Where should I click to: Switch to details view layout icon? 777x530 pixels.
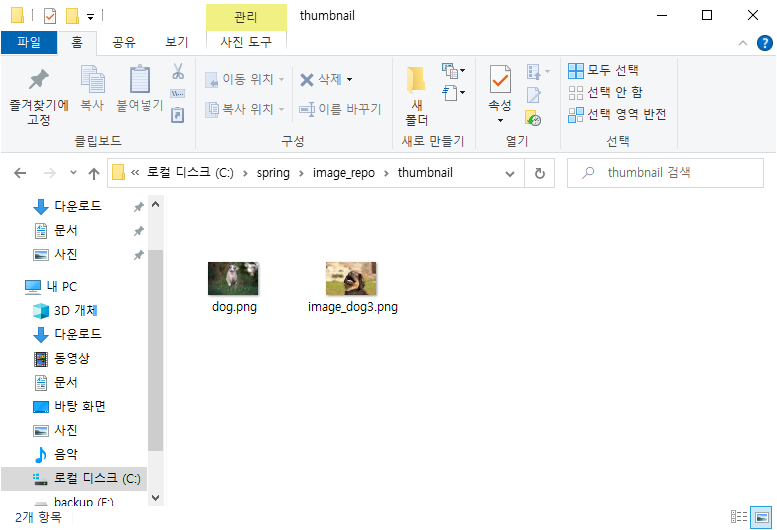click(x=739, y=517)
